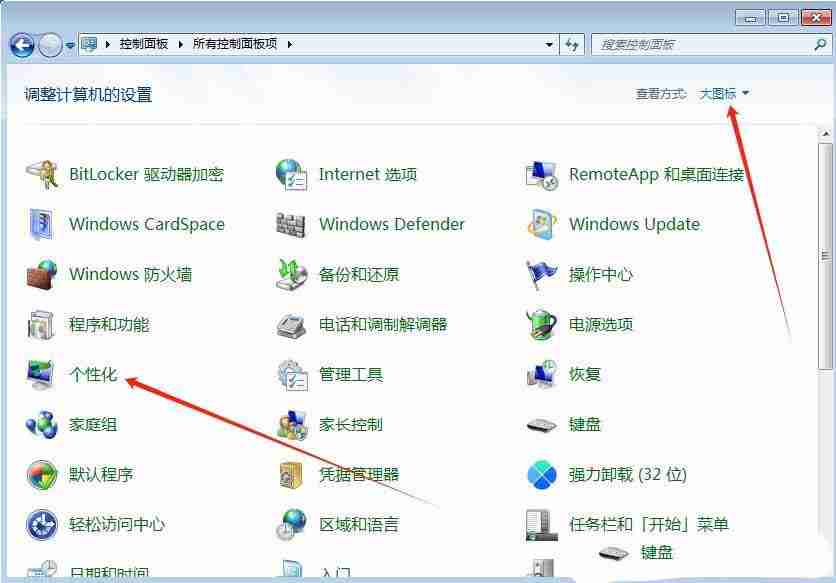Open 个性化 (Personalization) settings

coord(95,375)
